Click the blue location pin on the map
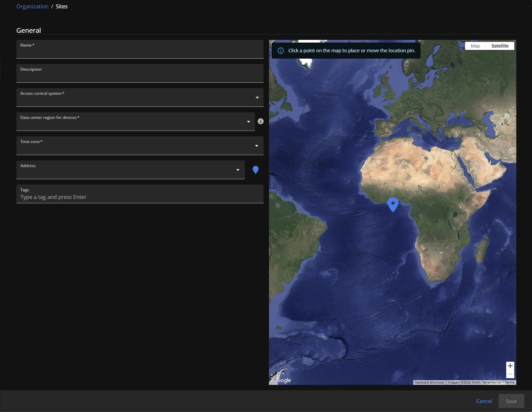The image size is (532, 412). pyautogui.click(x=393, y=204)
